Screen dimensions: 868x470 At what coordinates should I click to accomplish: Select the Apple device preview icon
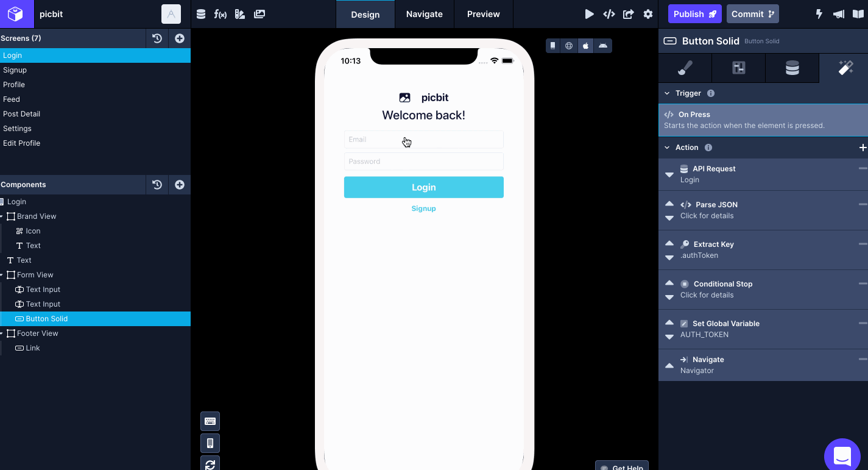coord(585,45)
